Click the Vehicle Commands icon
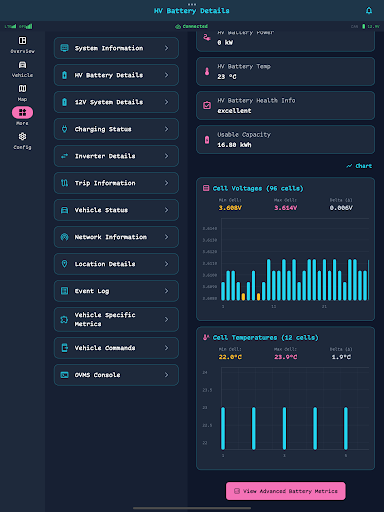Image resolution: width=384 pixels, height=512 pixels. [x=65, y=348]
